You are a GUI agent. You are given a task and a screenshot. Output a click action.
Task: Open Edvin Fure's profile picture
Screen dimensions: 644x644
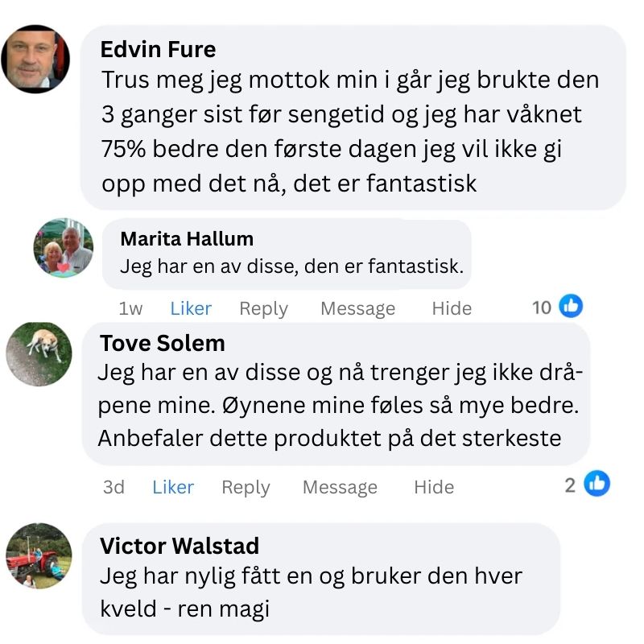click(35, 60)
